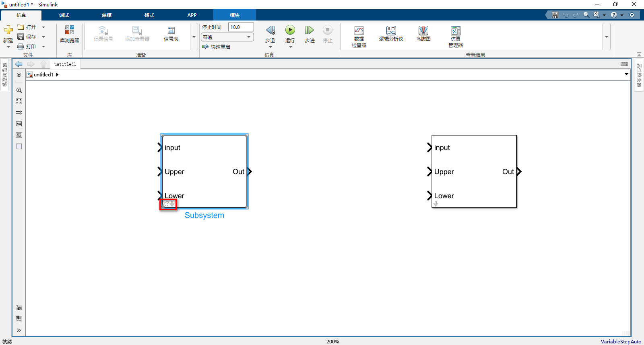
Task: Open the Library Browser (库浏览器)
Action: point(70,34)
